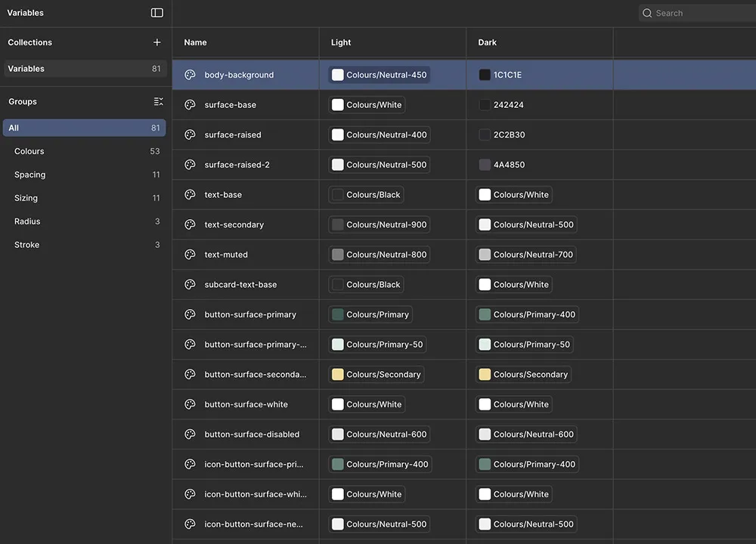This screenshot has width=756, height=544.
Task: Click Colours/Neutral-900 chip for text-secondary
Action: point(380,224)
